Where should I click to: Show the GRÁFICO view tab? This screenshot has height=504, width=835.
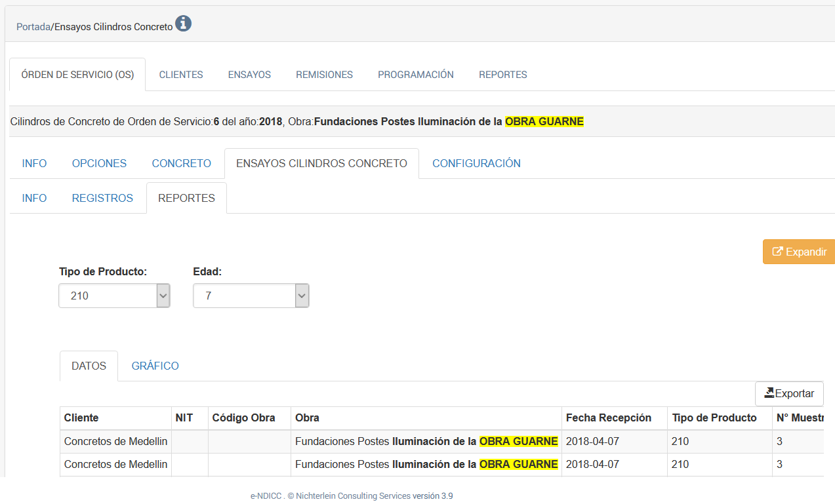point(155,366)
